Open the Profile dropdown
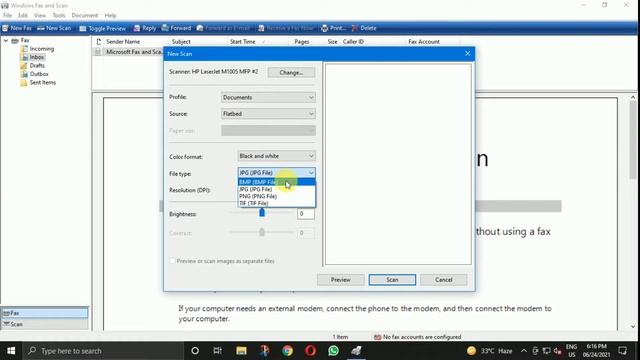 [268, 98]
